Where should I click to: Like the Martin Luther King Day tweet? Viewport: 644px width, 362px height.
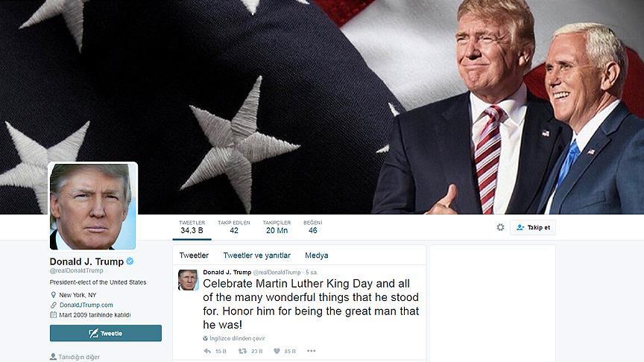tap(277, 351)
